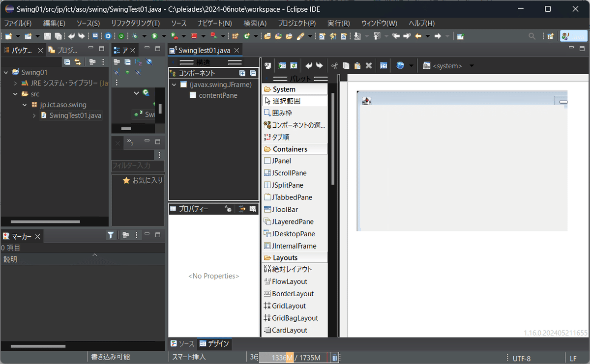Screen dimensions: 590x364
Task: Click the Cut scissors icon in designer toolbar
Action: click(x=334, y=66)
